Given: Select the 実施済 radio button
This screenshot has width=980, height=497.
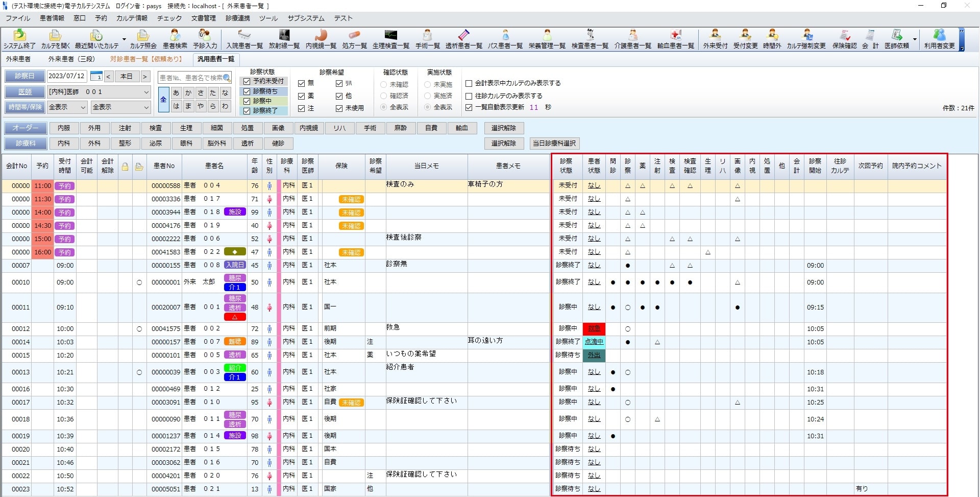Looking at the screenshot, I should click(x=428, y=96).
